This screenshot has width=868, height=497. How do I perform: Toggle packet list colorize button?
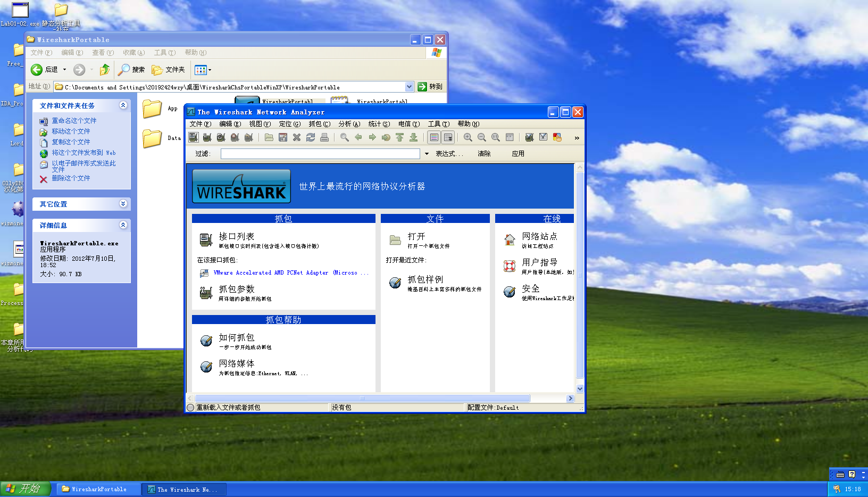pyautogui.click(x=434, y=137)
